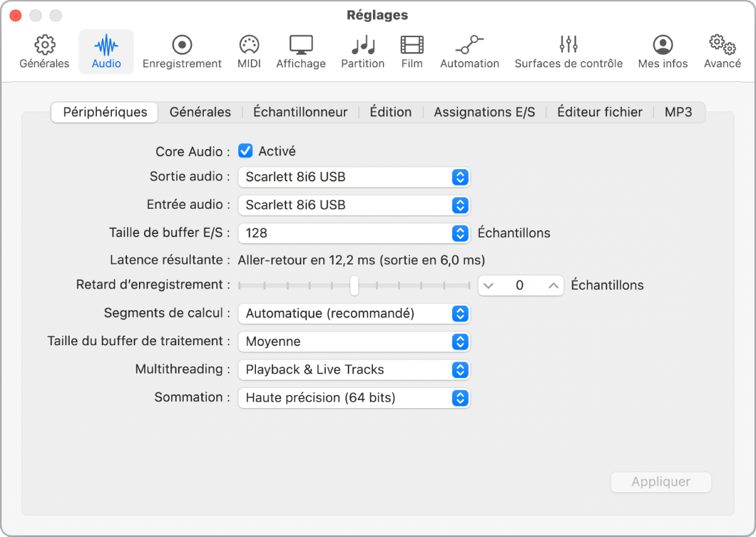Open Affichage settings

(x=301, y=50)
